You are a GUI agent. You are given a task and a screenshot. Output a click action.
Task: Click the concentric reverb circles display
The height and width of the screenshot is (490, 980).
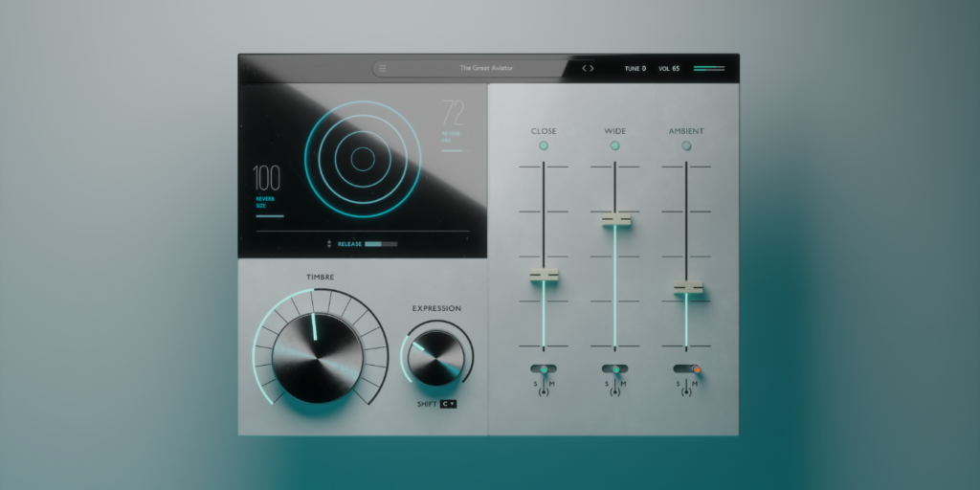click(363, 159)
